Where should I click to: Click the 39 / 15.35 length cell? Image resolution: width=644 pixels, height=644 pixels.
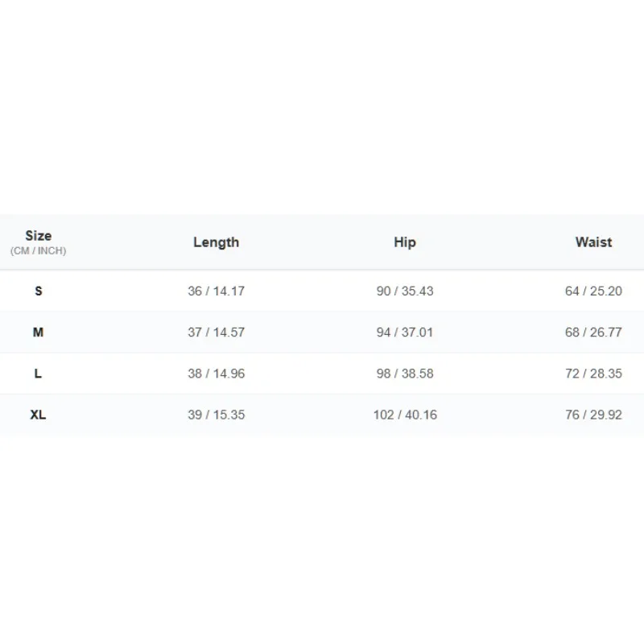[216, 415]
